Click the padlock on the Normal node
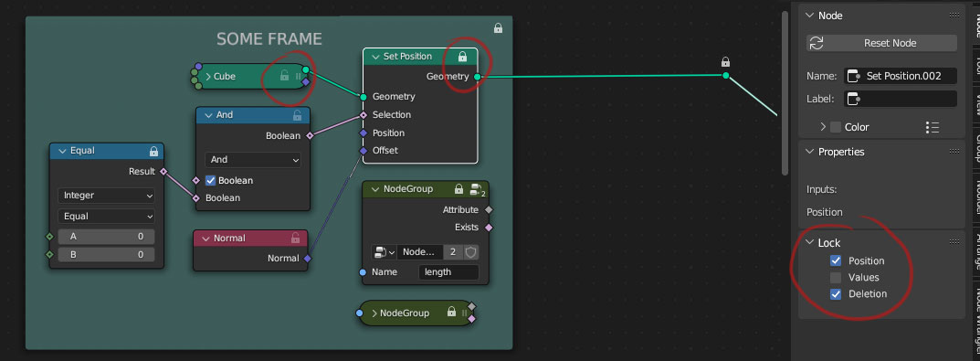The image size is (980, 361). coord(296,238)
